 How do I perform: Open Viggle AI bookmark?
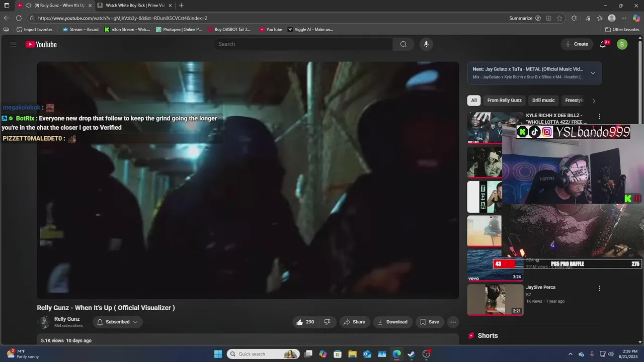(x=310, y=30)
